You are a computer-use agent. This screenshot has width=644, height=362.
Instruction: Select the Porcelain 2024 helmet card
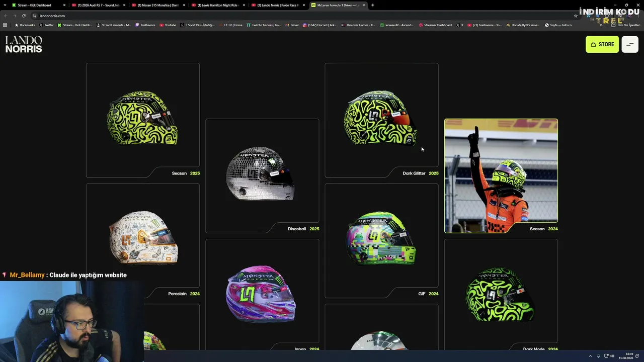[x=143, y=240]
